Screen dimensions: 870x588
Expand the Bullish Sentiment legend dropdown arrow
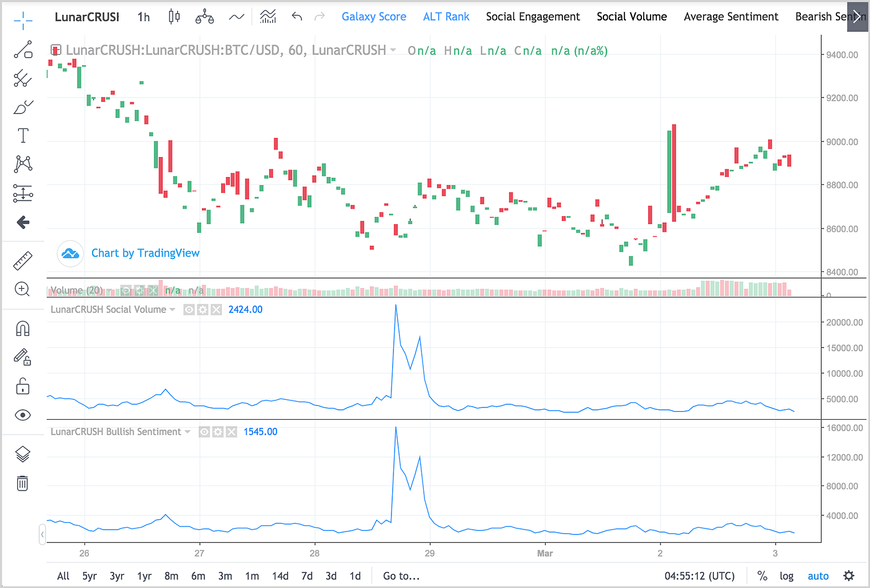(x=187, y=432)
